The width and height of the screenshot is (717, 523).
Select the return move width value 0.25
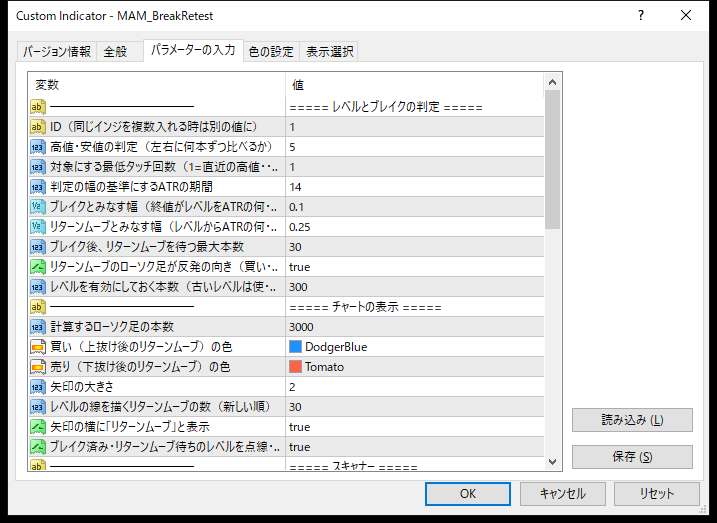coord(415,227)
